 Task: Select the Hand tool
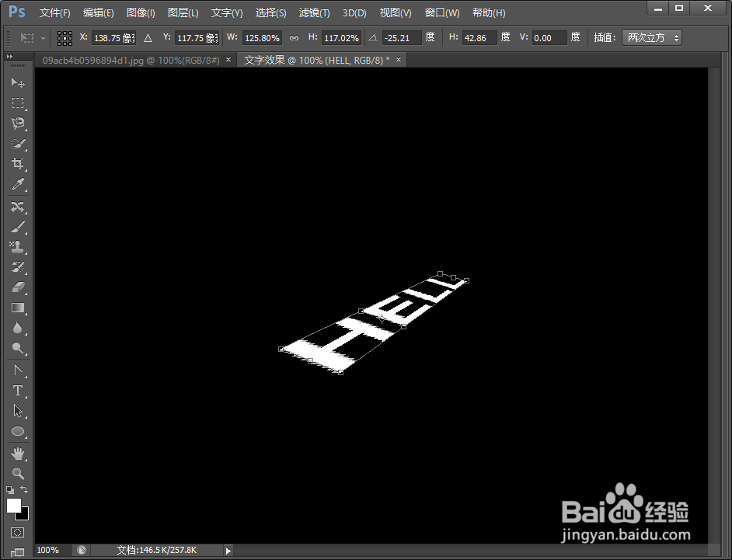18,453
